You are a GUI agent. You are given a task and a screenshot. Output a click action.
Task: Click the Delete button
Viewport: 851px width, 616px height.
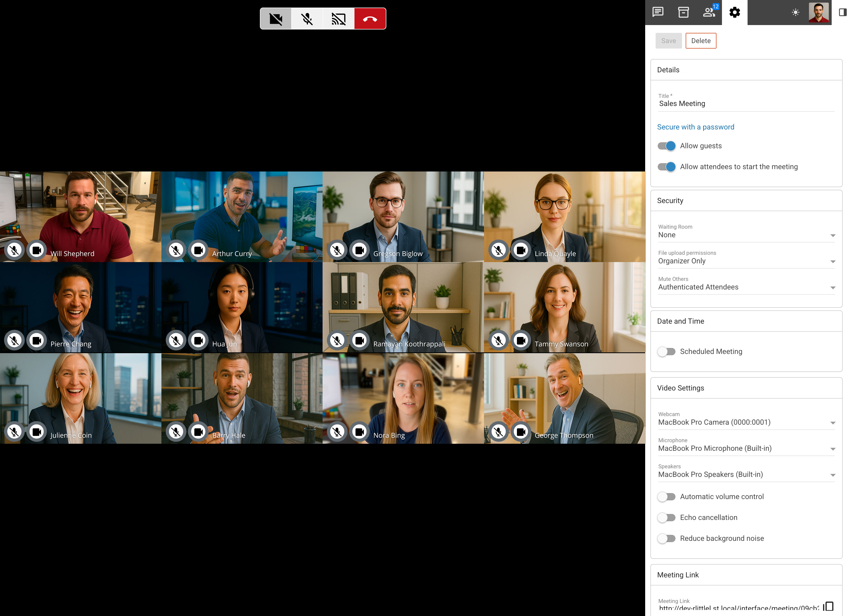pyautogui.click(x=701, y=41)
